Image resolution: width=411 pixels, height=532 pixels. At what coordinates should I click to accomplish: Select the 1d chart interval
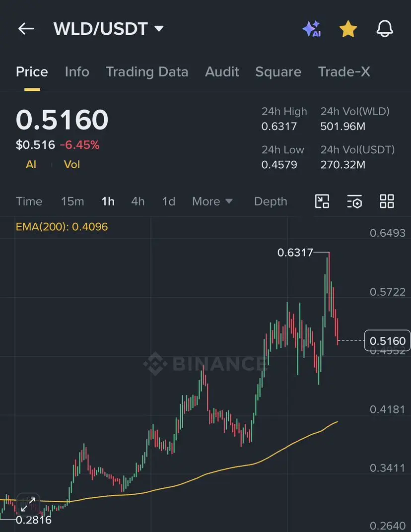click(x=169, y=201)
